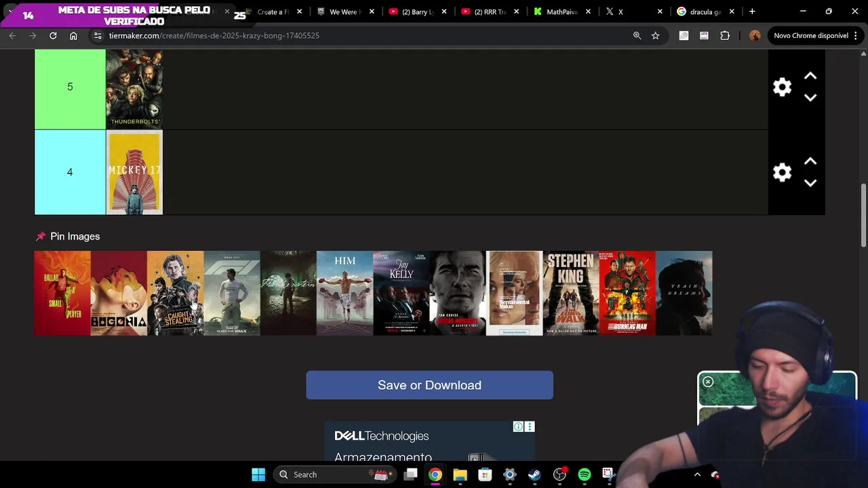Screen dimensions: 868x488
Task: Open Steam from the taskbar
Action: coord(534,474)
